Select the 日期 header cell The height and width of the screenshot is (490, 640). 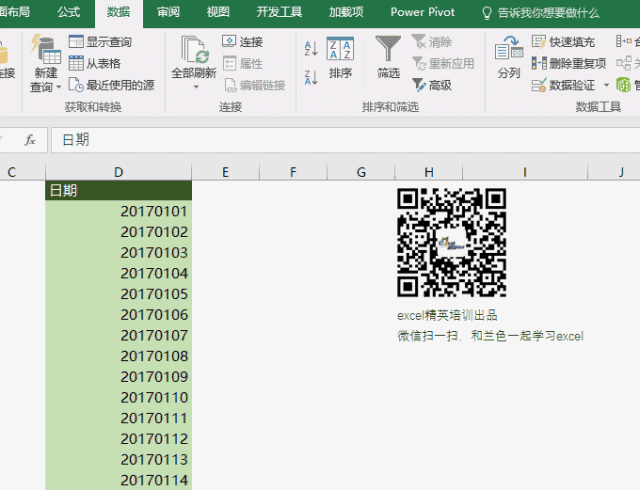point(118,191)
